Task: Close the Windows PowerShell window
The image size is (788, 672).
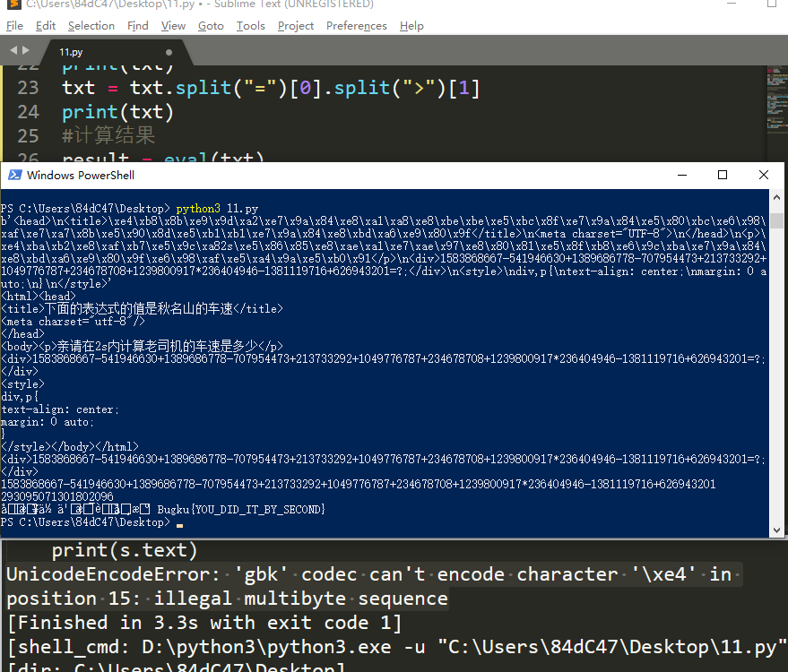Action: coord(764,175)
